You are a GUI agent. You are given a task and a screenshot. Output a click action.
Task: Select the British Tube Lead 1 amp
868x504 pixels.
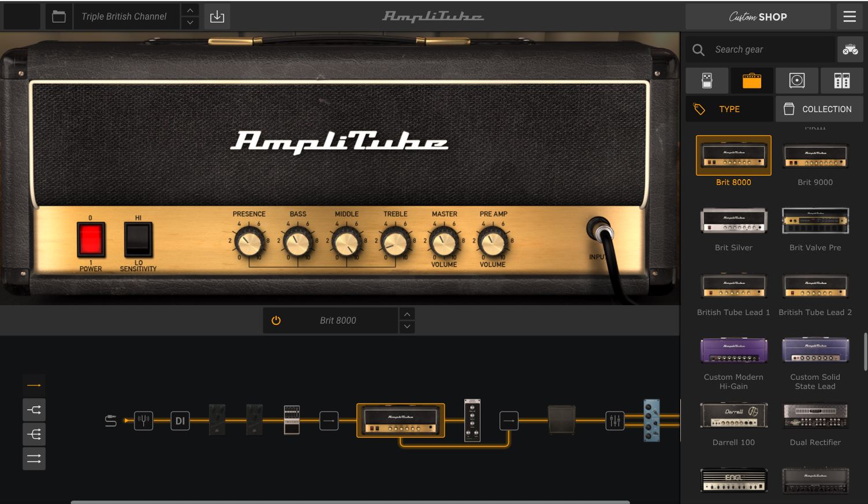733,286
